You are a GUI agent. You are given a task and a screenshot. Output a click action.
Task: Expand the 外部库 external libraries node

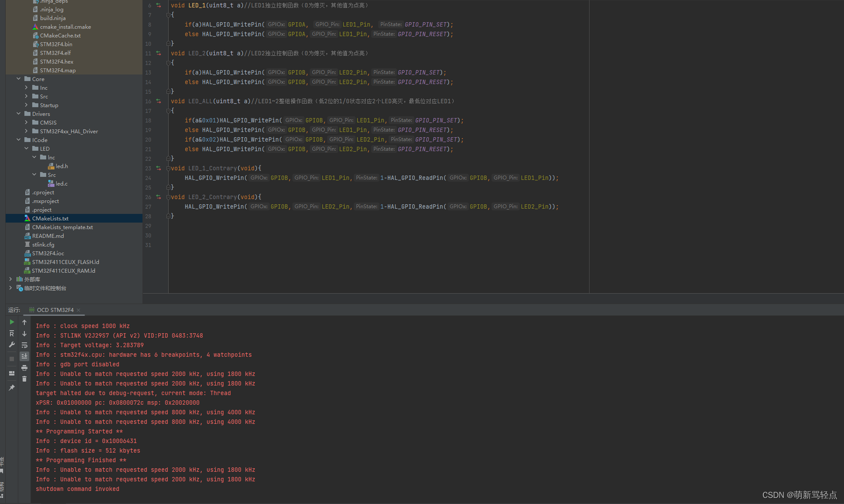[10, 279]
